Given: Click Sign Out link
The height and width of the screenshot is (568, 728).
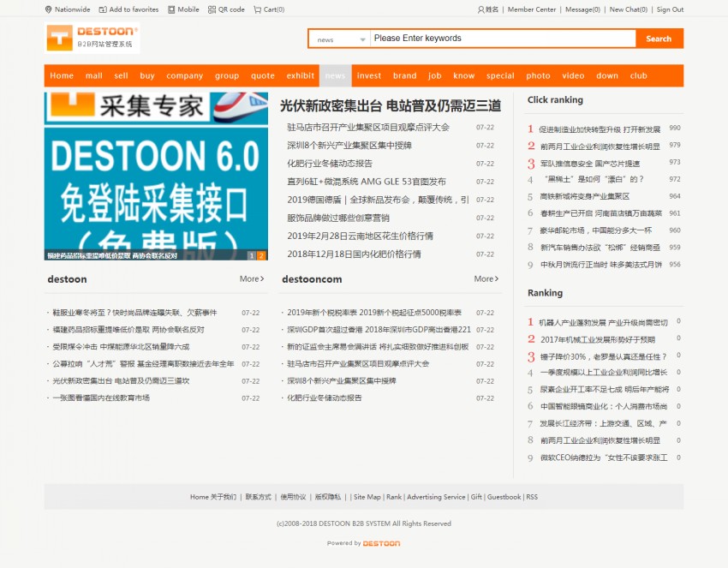Looking at the screenshot, I should pos(670,9).
